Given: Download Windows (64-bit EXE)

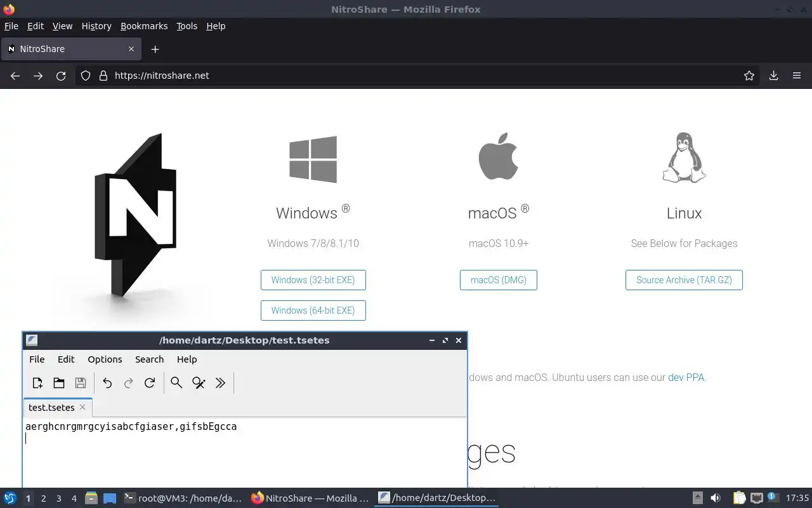Looking at the screenshot, I should (x=313, y=311).
